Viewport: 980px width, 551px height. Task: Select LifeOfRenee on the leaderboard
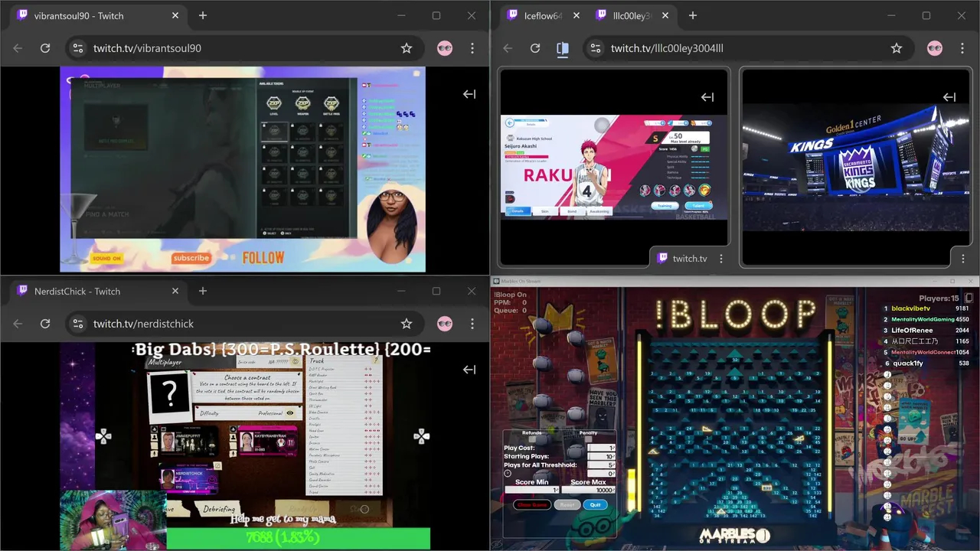pyautogui.click(x=912, y=330)
